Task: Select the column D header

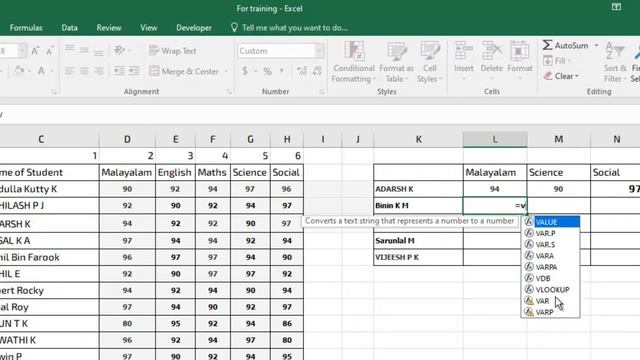Action: click(x=127, y=139)
